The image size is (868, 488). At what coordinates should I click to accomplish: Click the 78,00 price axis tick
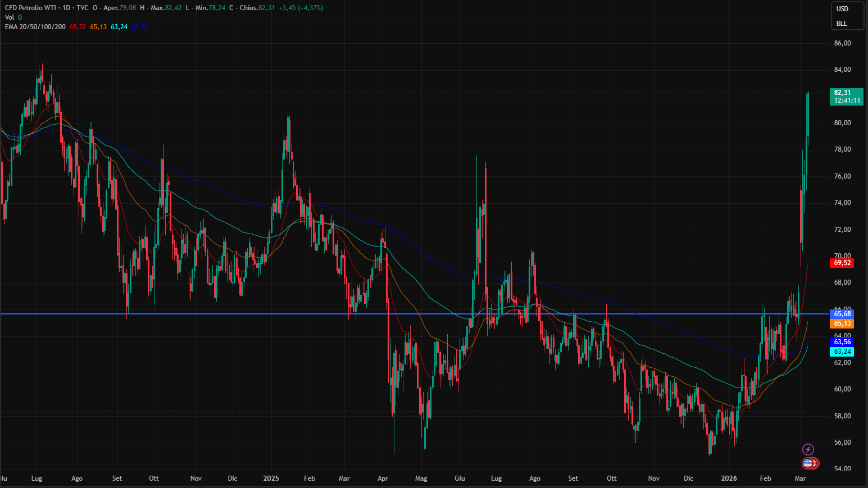click(843, 149)
